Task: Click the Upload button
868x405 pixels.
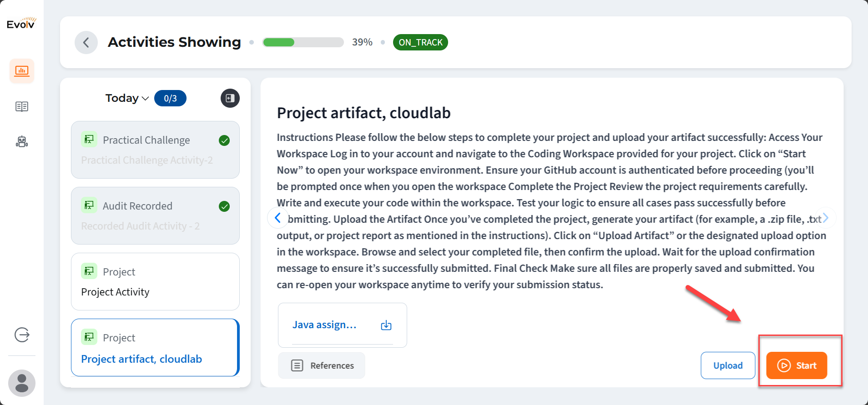Action: (728, 365)
